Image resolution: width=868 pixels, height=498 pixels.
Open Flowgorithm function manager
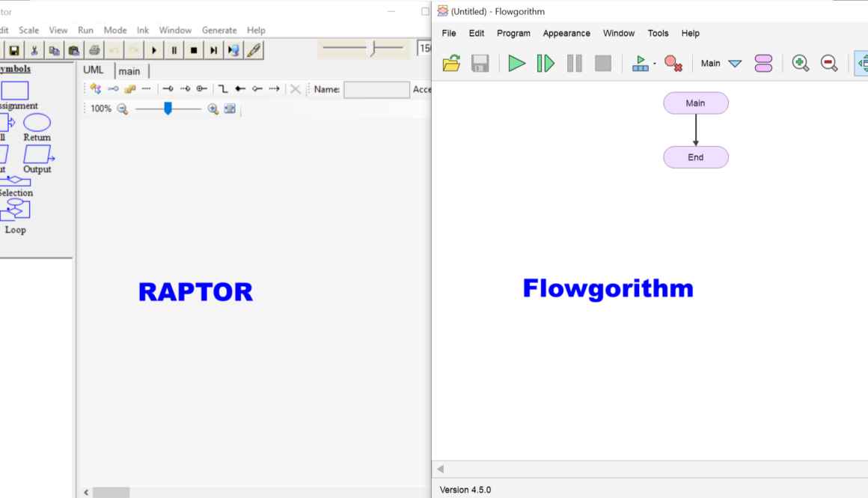[x=763, y=63]
